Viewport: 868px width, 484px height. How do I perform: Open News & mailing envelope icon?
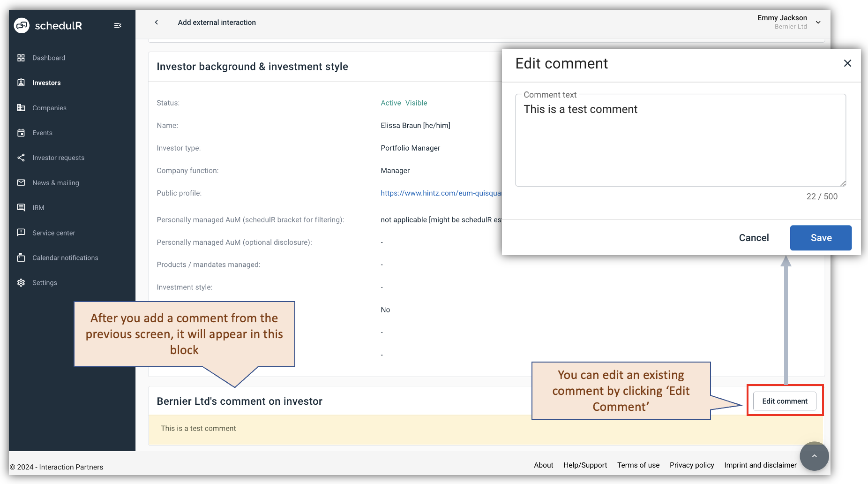coord(21,182)
